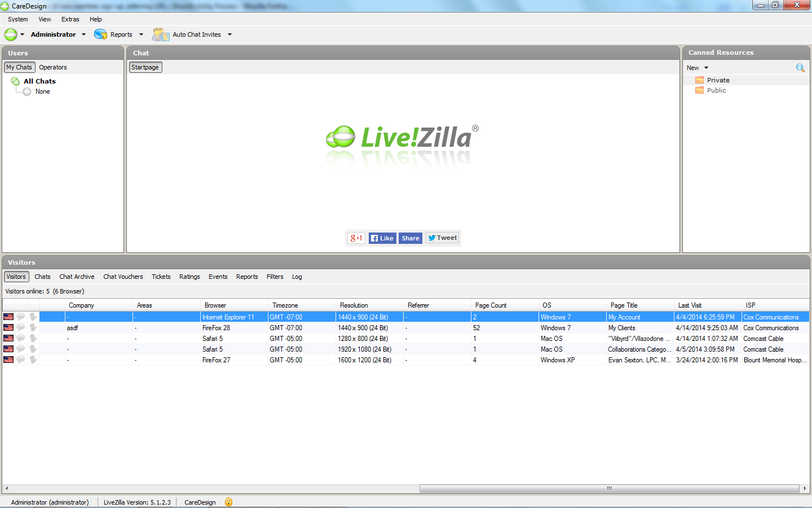This screenshot has height=508, width=812.
Task: Open the Extras menu
Action: [70, 19]
